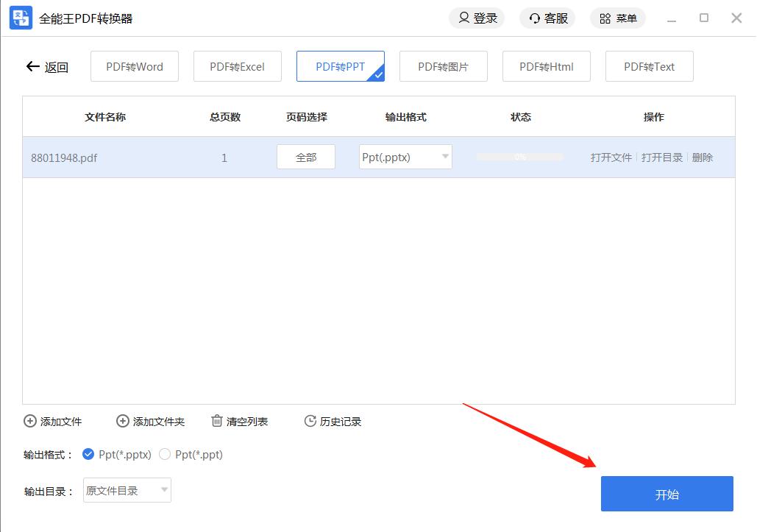Image resolution: width=757 pixels, height=532 pixels.
Task: Click 删除 link for 88011948.pdf
Action: [x=703, y=157]
